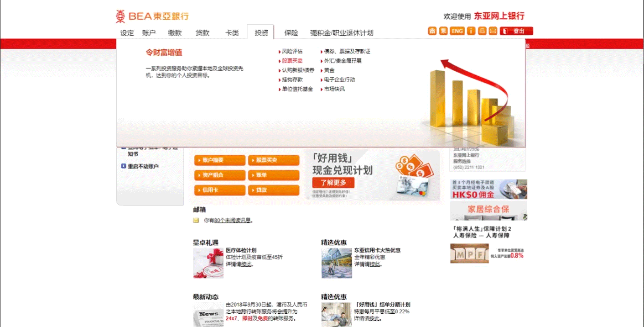
Task: Select the 投资 menu tab
Action: [x=261, y=32]
